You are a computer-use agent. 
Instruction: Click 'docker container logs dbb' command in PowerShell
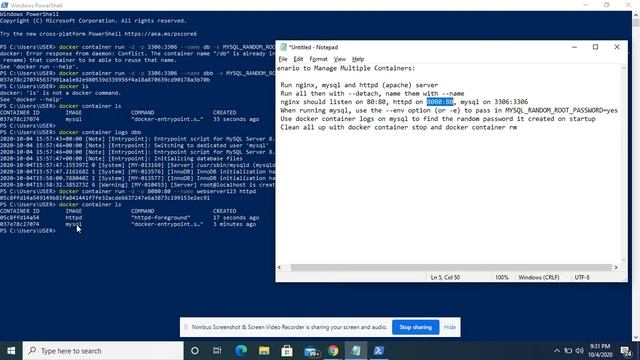100,132
